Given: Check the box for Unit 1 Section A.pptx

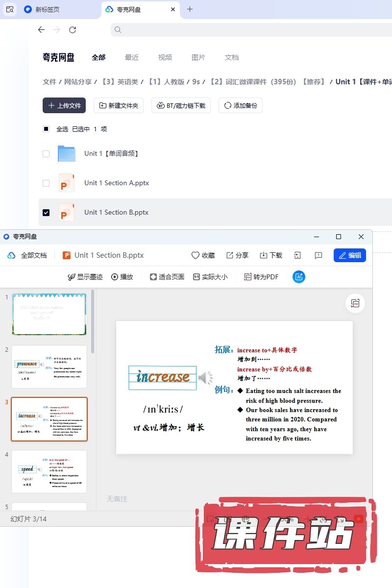Looking at the screenshot, I should click(x=46, y=183).
